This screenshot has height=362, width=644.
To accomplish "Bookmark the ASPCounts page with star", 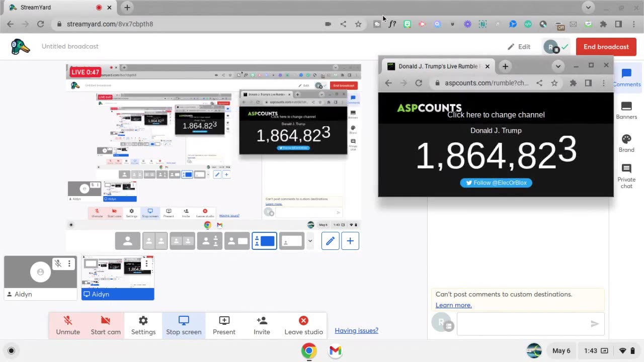I will click(554, 83).
